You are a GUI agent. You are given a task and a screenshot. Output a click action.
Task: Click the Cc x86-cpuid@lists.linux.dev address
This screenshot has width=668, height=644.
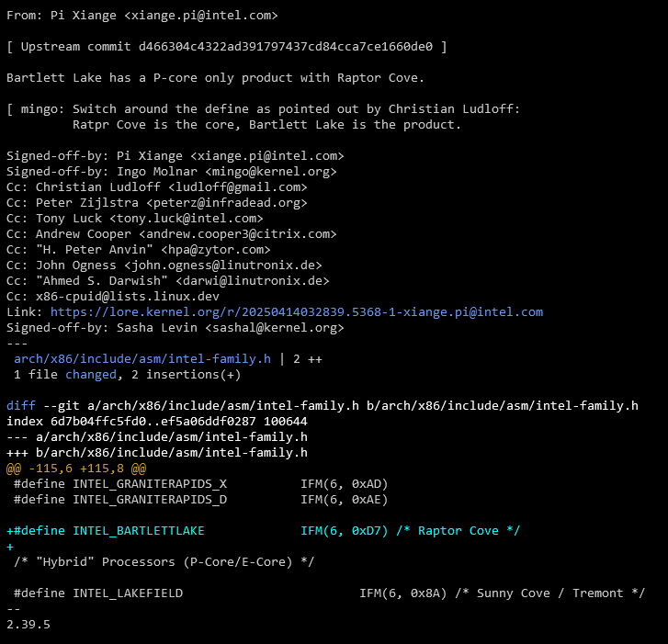click(128, 296)
